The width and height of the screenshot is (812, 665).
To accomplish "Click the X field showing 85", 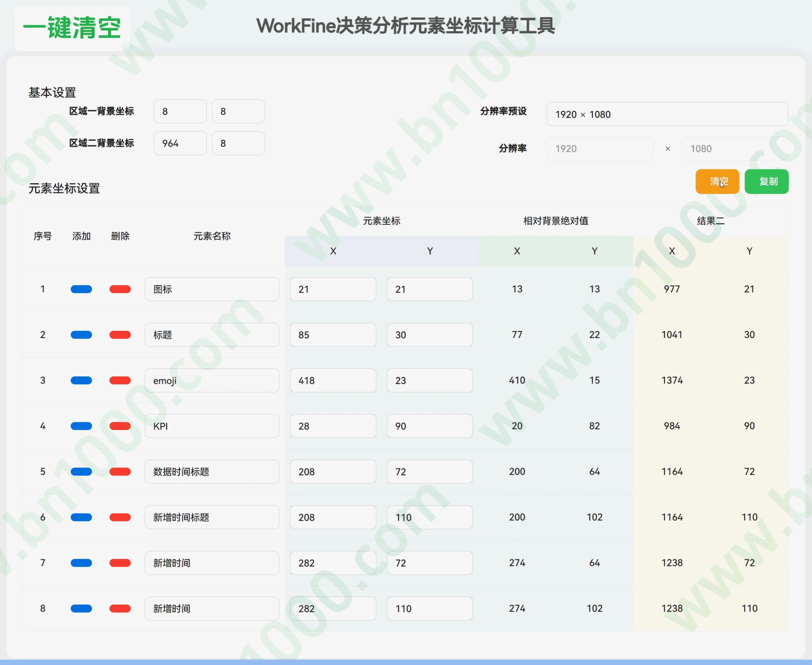I will (333, 335).
